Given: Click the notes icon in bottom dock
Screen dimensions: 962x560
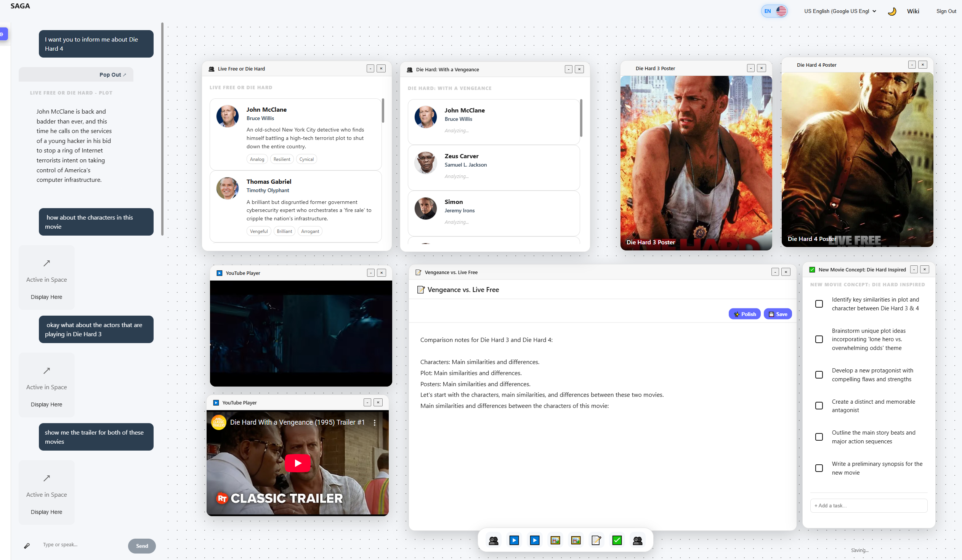Looking at the screenshot, I should click(596, 540).
